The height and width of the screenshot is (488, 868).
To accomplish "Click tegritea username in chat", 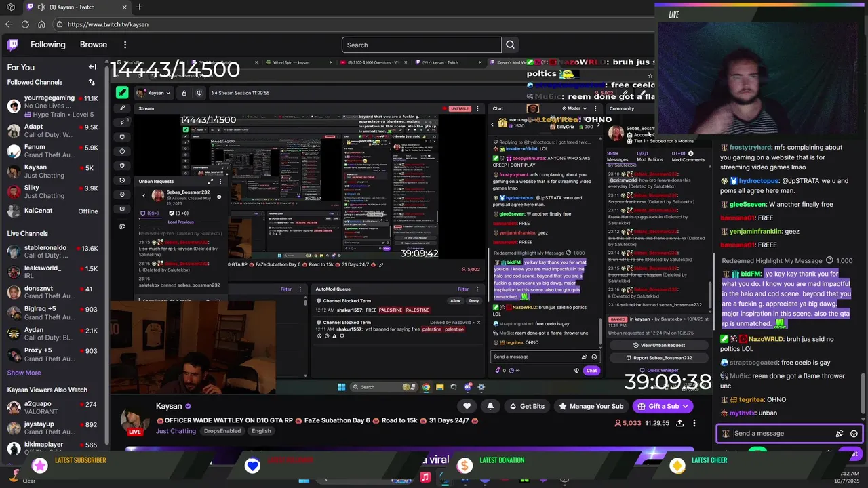I will click(751, 399).
